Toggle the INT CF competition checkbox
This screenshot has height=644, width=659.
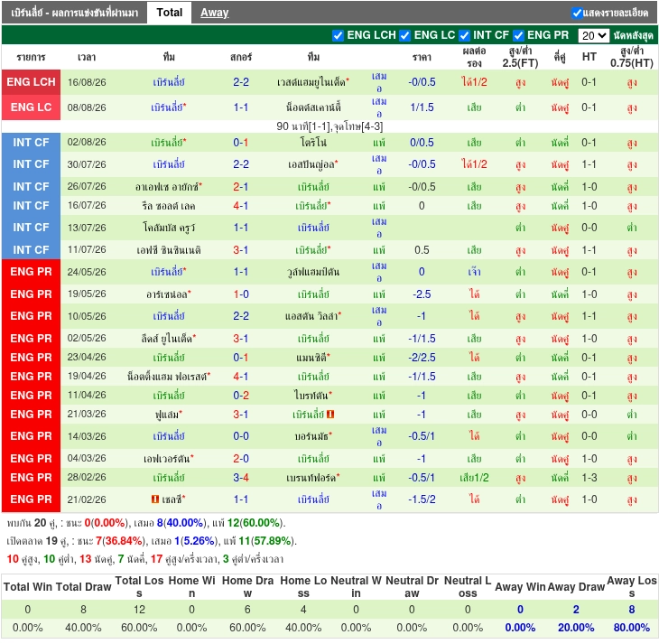[464, 35]
